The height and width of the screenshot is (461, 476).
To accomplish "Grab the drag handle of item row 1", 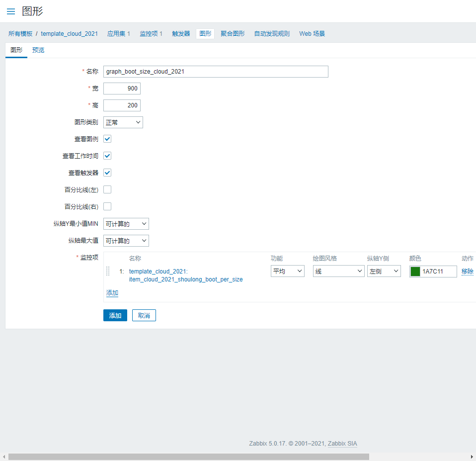I will (108, 271).
